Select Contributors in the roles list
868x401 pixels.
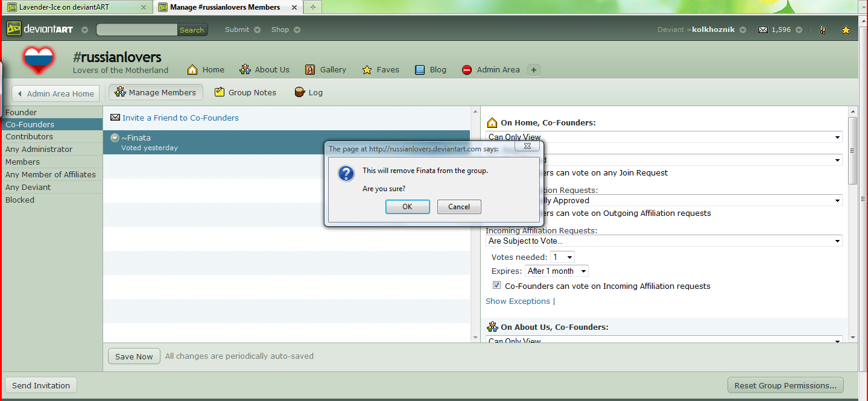29,137
